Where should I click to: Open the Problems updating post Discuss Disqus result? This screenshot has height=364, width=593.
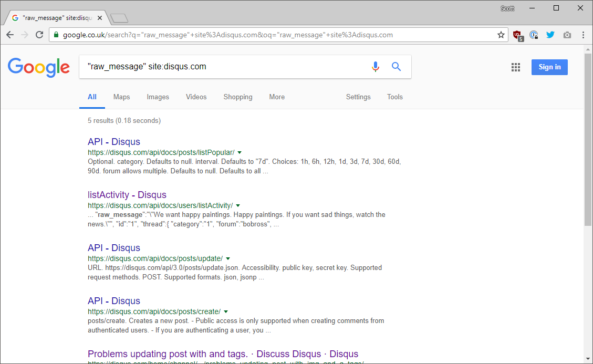point(223,353)
